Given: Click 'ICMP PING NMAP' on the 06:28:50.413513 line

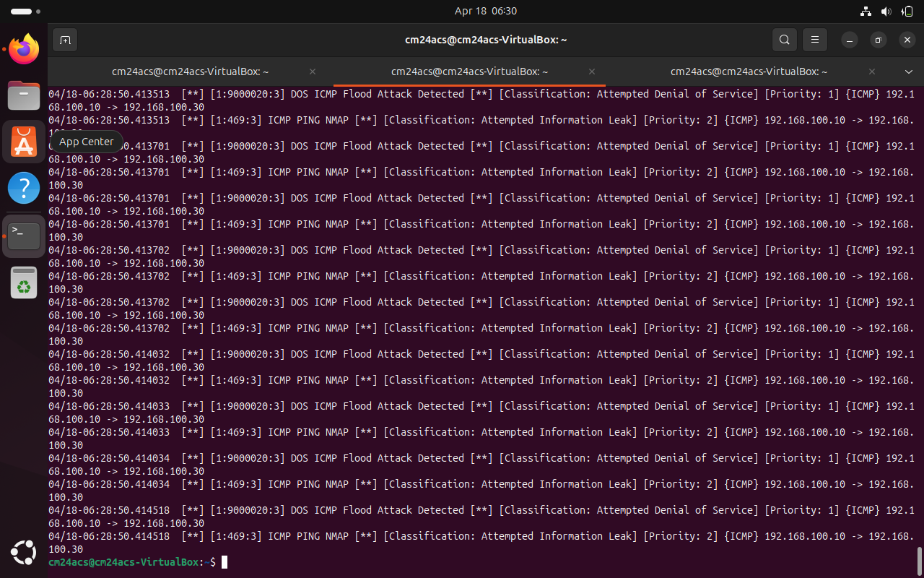Looking at the screenshot, I should [308, 120].
